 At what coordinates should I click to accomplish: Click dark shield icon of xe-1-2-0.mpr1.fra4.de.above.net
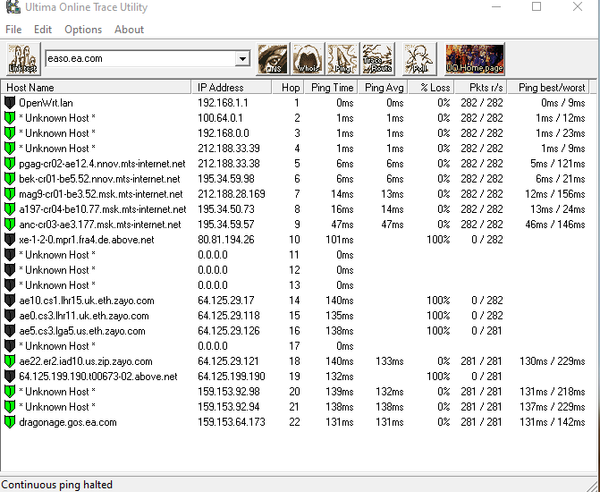pyautogui.click(x=10, y=240)
